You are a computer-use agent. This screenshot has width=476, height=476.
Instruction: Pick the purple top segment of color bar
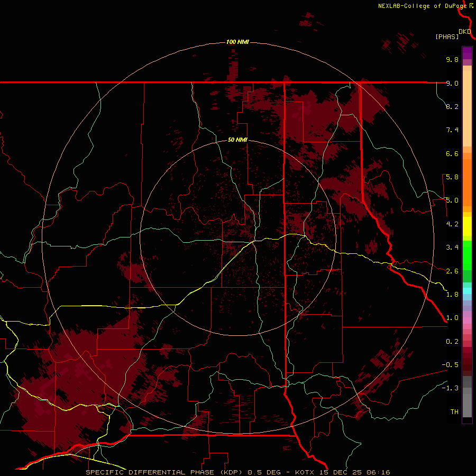point(467,53)
